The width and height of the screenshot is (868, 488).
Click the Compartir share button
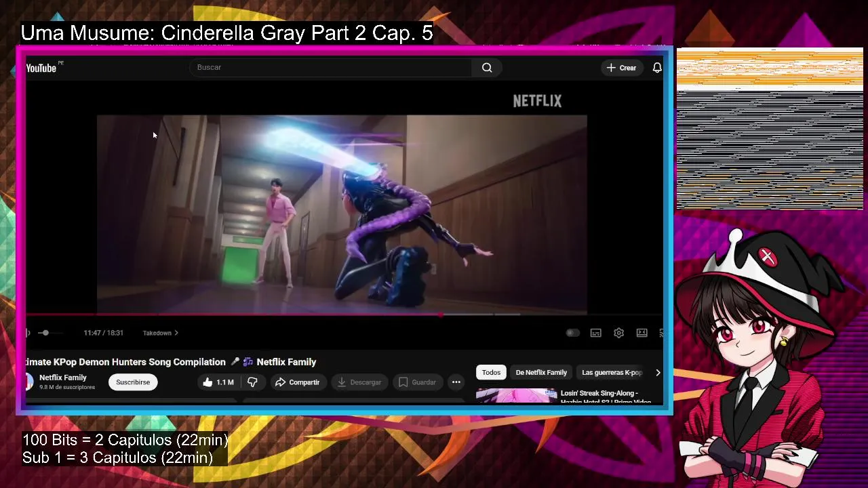tap(297, 382)
